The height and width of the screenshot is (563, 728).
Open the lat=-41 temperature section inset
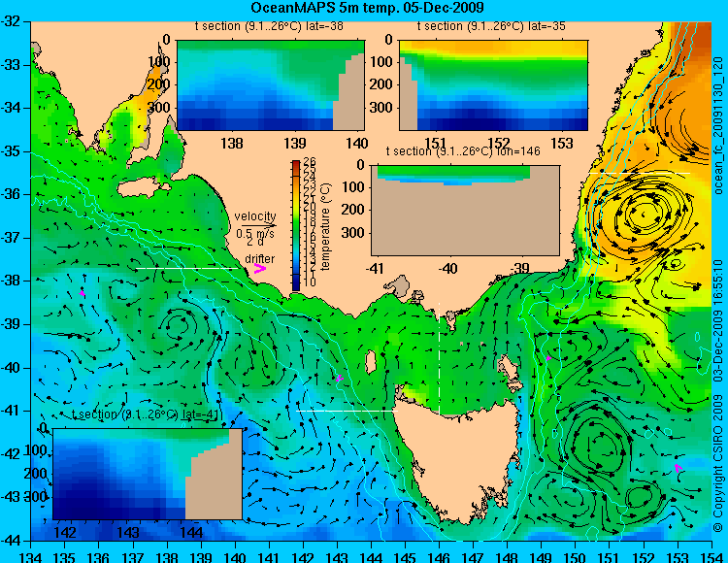(x=148, y=474)
